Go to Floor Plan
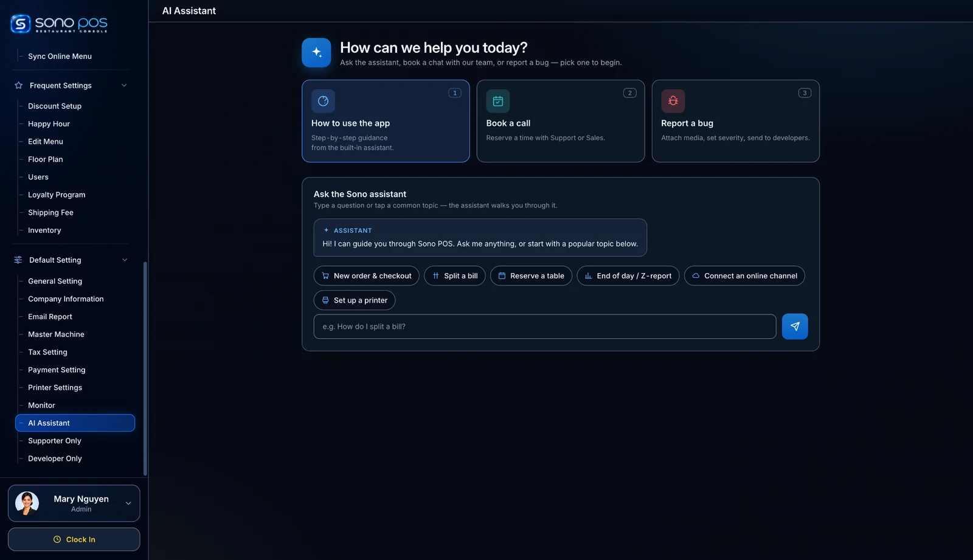This screenshot has width=973, height=560. [46, 159]
